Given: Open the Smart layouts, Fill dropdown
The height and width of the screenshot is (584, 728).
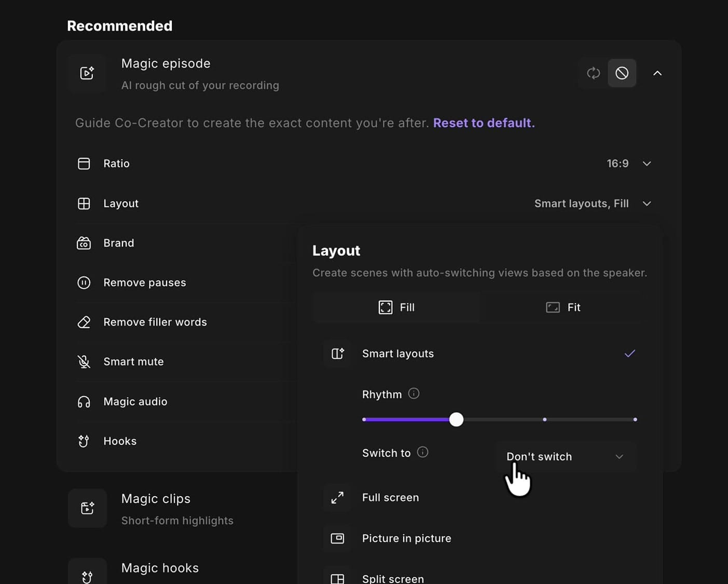Looking at the screenshot, I should 593,203.
